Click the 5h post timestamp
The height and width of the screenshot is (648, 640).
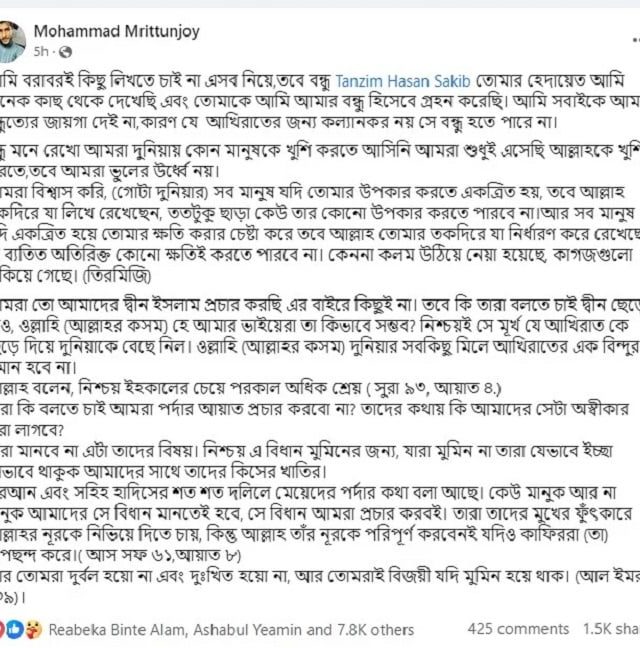tap(41, 52)
